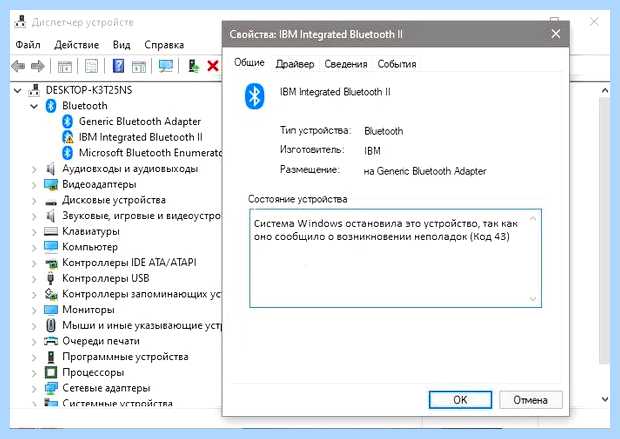Click the red X uninstall device icon
Screen dimensions: 620x439
click(213, 66)
